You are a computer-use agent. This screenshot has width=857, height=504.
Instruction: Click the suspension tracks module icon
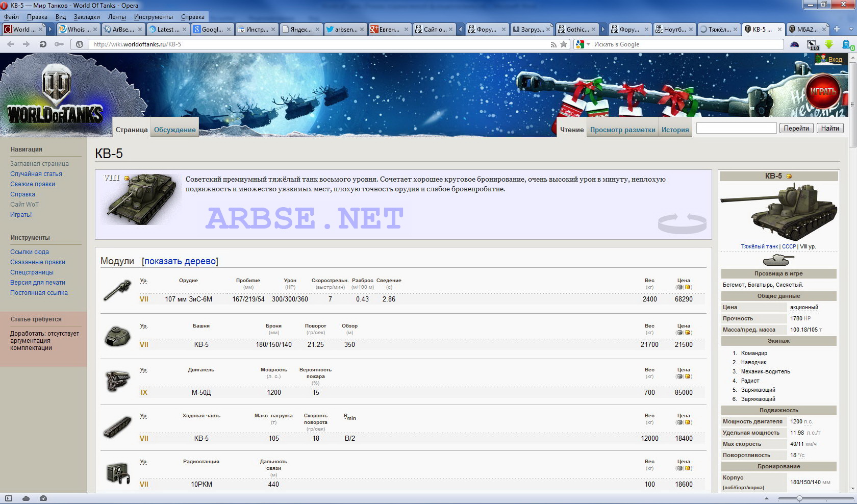click(x=118, y=427)
